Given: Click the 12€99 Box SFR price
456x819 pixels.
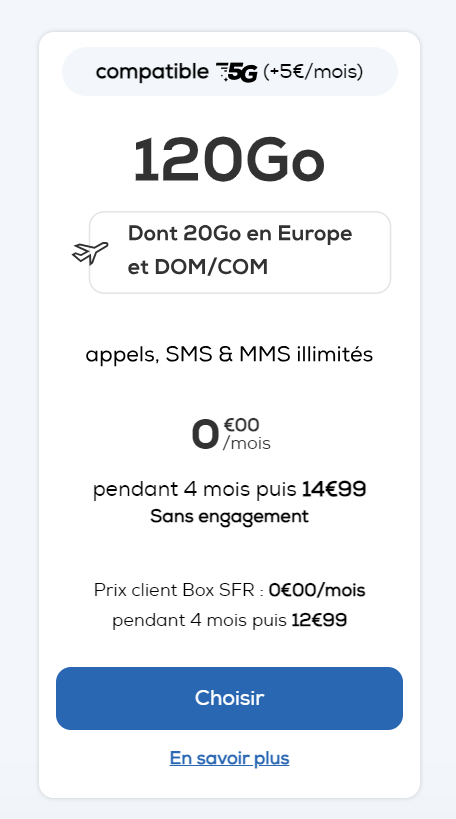Looking at the screenshot, I should click(319, 621).
